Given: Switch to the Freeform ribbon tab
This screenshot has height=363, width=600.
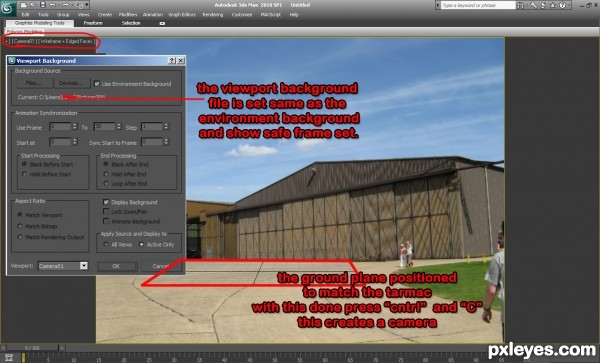Looking at the screenshot, I should coord(93,23).
